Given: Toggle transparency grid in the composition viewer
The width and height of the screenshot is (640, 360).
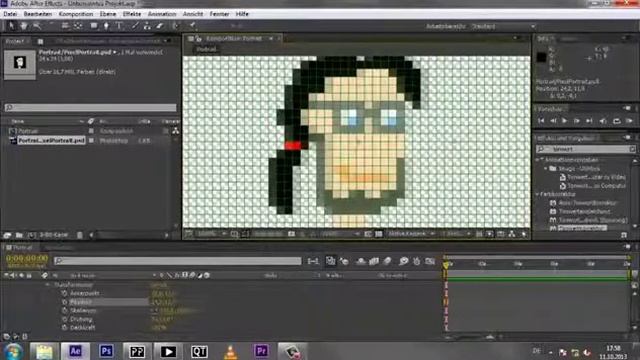Looking at the screenshot, I should pos(378,234).
